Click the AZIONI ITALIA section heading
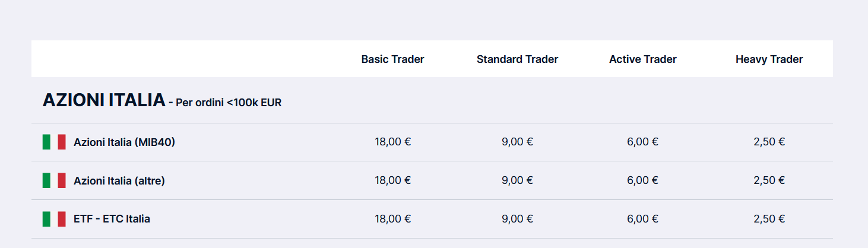The image size is (868, 248). tap(104, 100)
